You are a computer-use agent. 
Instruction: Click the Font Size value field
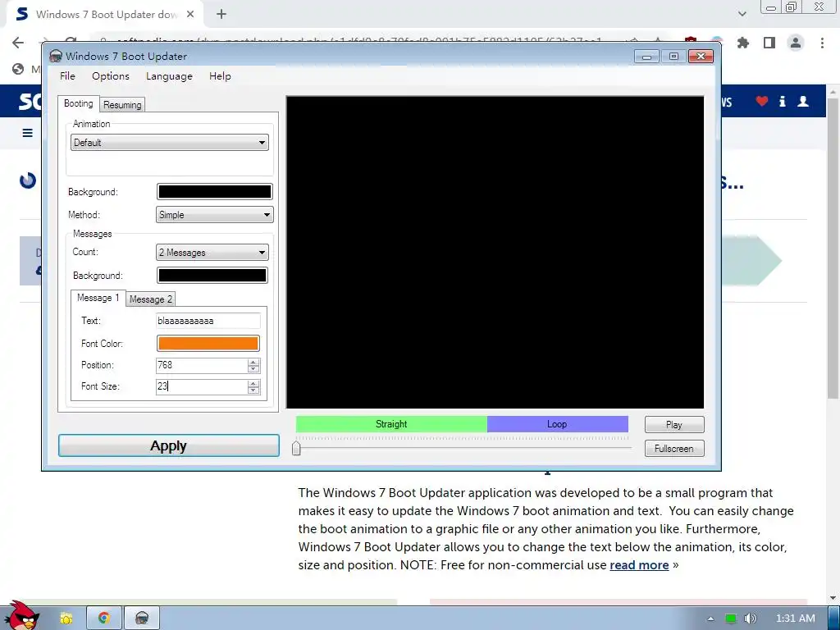pos(202,386)
